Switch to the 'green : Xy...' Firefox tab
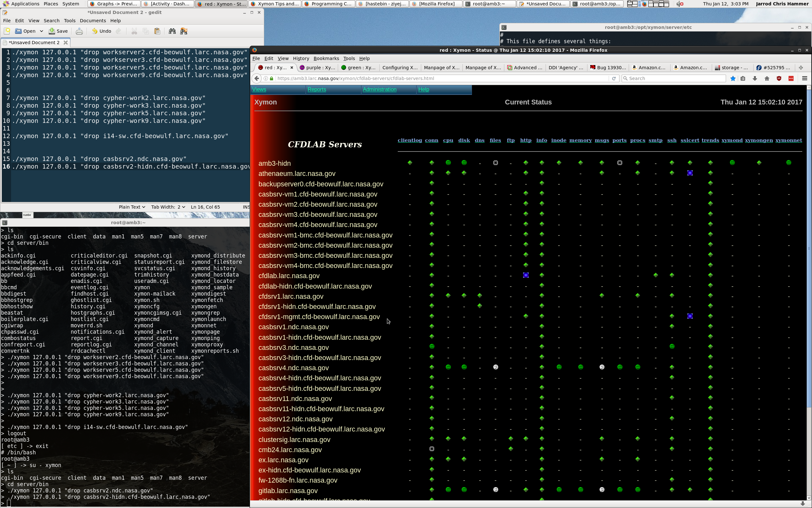 [358, 68]
